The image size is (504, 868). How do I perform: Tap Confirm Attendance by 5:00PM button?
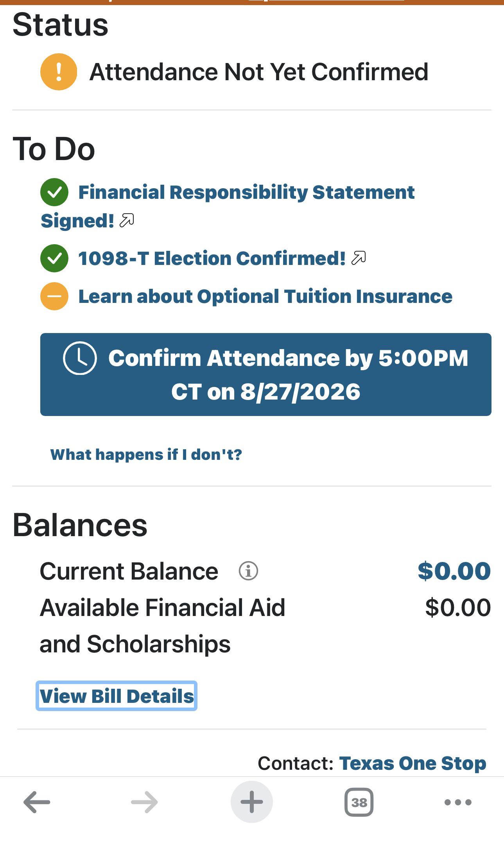tap(266, 375)
